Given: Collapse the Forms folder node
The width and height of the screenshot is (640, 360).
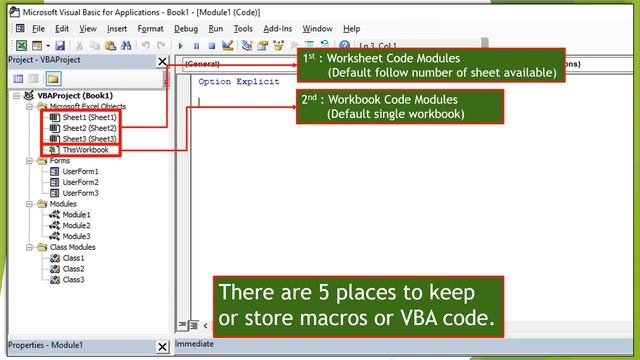Looking at the screenshot, I should tap(29, 161).
